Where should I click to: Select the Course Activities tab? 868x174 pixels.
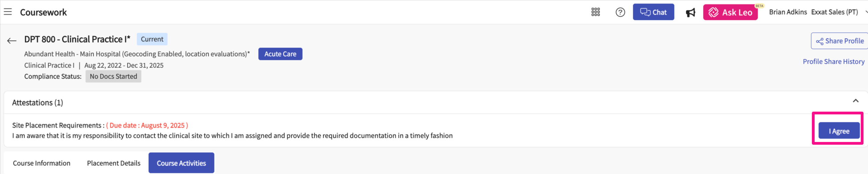coord(181,163)
